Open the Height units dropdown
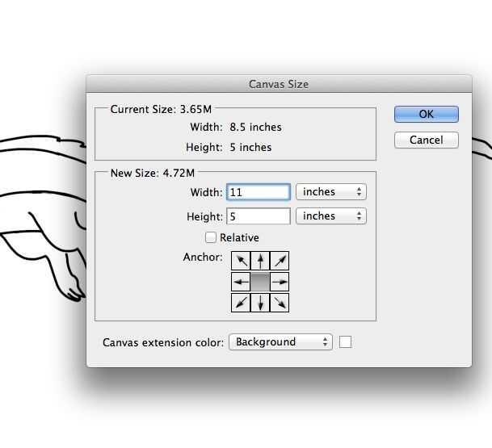Image resolution: width=492 pixels, height=448 pixels. point(330,216)
